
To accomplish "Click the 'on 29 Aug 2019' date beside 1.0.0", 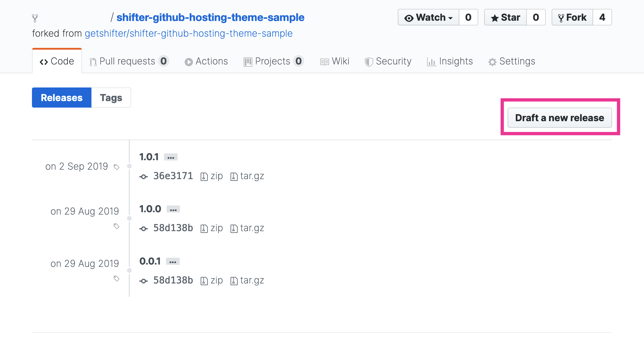I will 85,211.
